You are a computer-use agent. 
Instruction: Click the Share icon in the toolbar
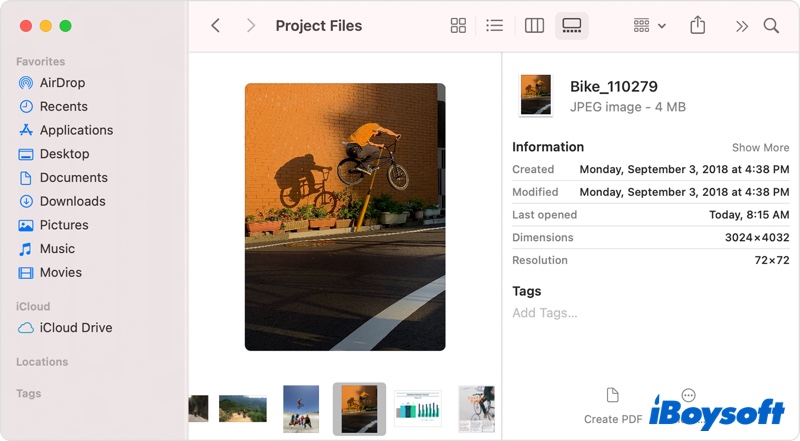(x=698, y=26)
